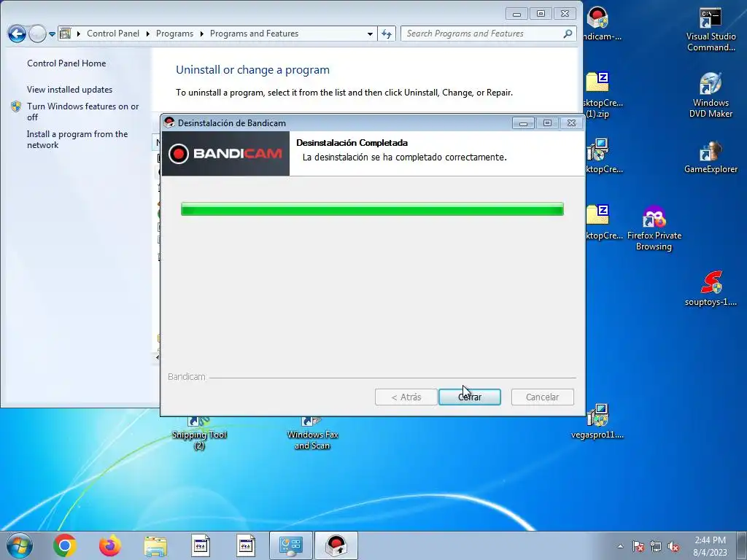The image size is (747, 560).
Task: Open Windows Explorer from the taskbar
Action: (x=155, y=545)
